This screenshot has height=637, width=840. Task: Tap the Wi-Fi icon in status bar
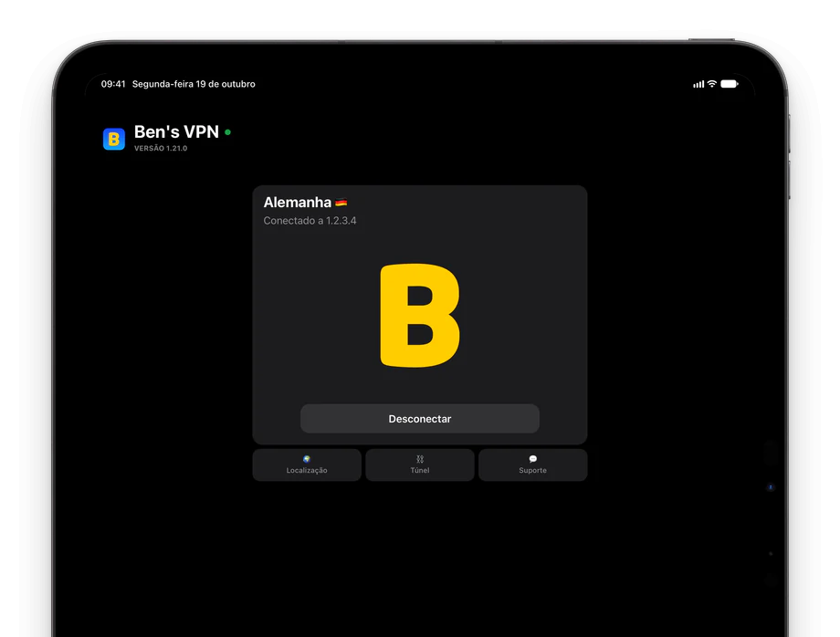[x=712, y=84]
